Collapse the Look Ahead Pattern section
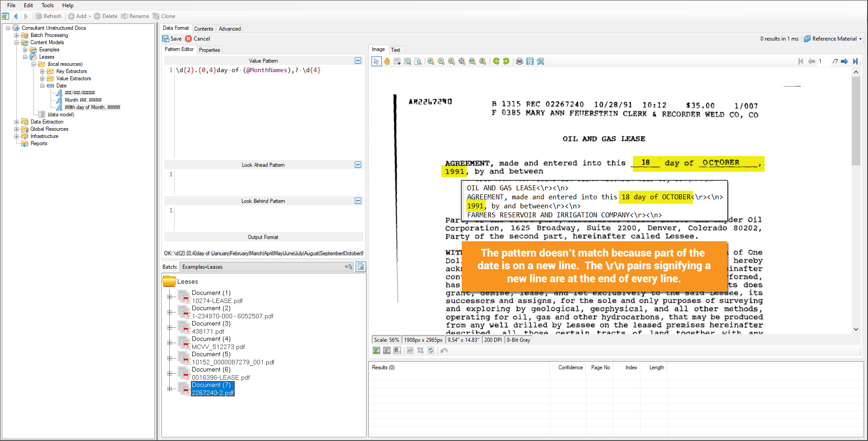 pos(358,165)
